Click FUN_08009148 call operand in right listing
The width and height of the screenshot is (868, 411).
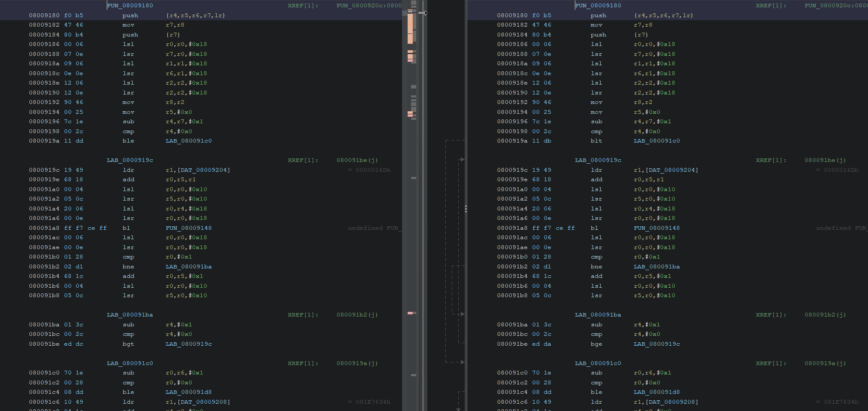point(657,228)
